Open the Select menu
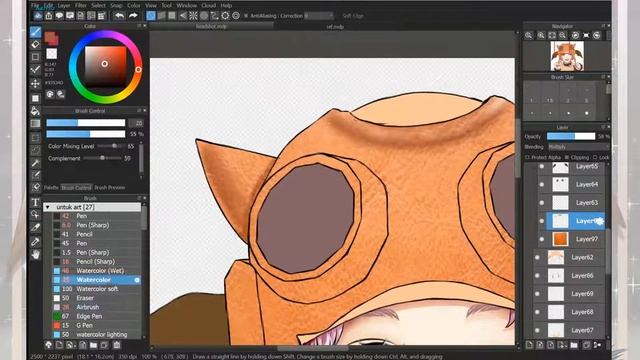 tap(98, 6)
